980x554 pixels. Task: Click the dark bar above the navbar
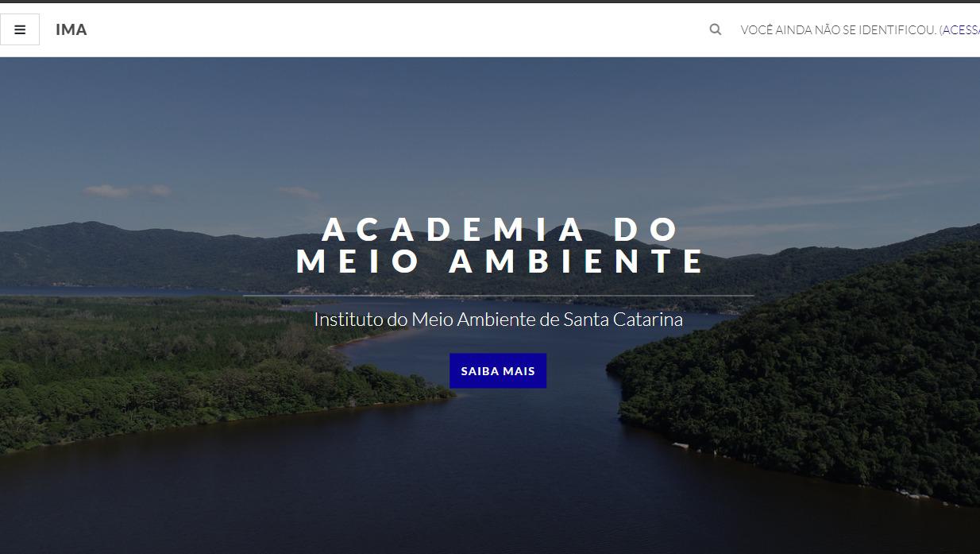pos(490,2)
